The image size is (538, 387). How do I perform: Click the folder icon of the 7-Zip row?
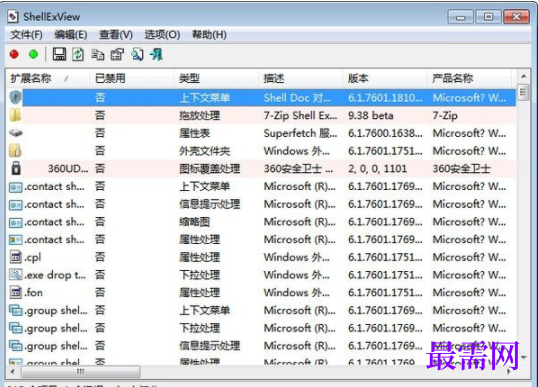[15, 115]
